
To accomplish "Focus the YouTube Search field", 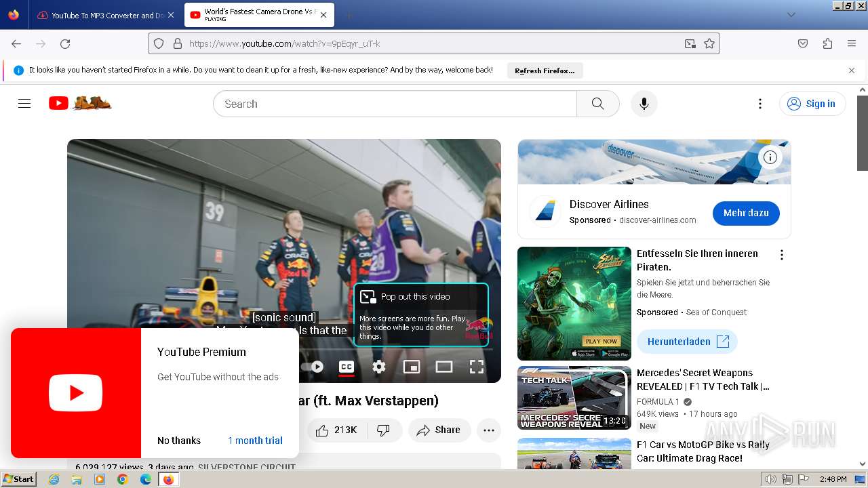I will [x=395, y=104].
